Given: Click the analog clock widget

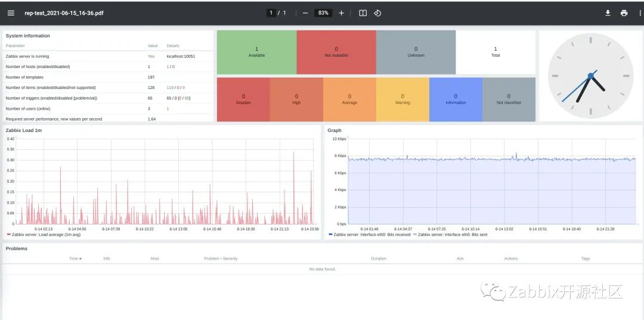Looking at the screenshot, I should pyautogui.click(x=590, y=76).
